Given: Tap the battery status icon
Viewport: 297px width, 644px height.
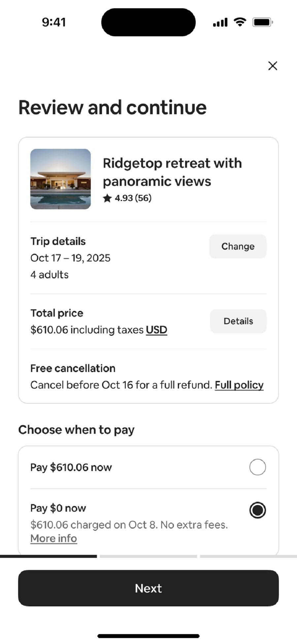Looking at the screenshot, I should 262,22.
